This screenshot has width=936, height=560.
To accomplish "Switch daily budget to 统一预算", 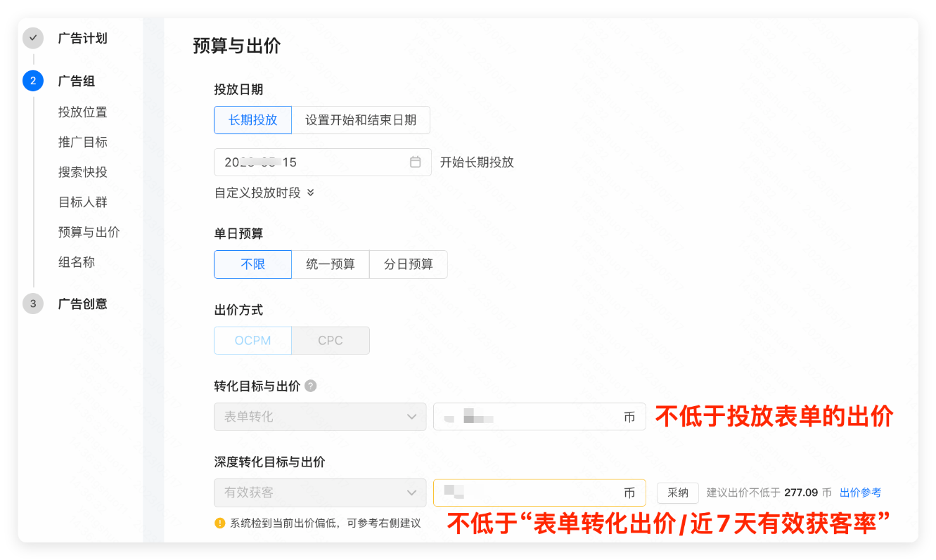I will pos(331,264).
